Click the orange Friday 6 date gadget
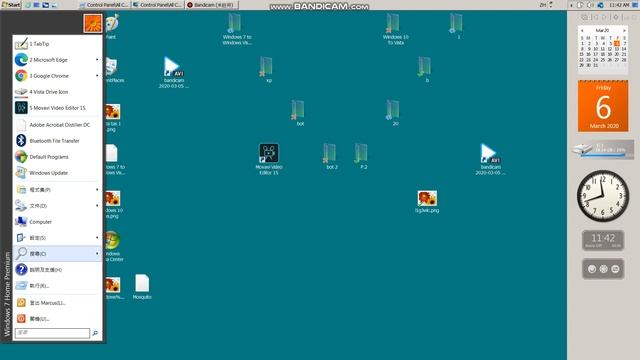Viewport: 640px width, 360px height. click(603, 106)
